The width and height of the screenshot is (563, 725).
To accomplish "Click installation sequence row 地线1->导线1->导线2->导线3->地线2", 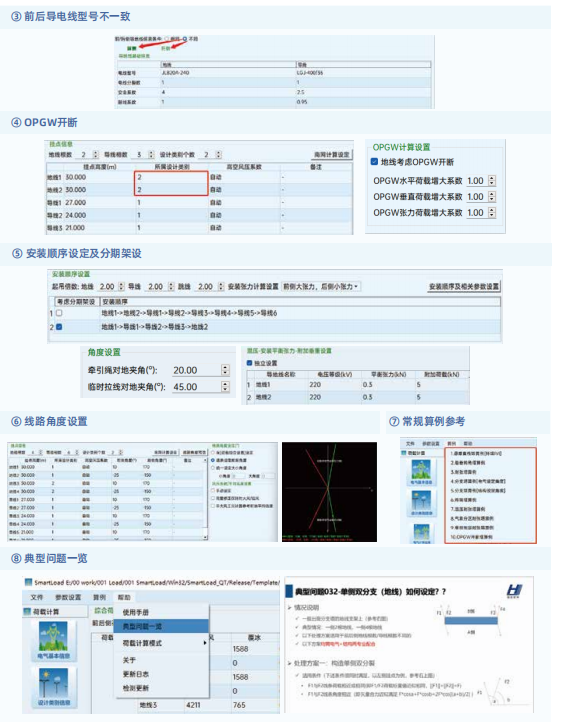I will pyautogui.click(x=275, y=327).
